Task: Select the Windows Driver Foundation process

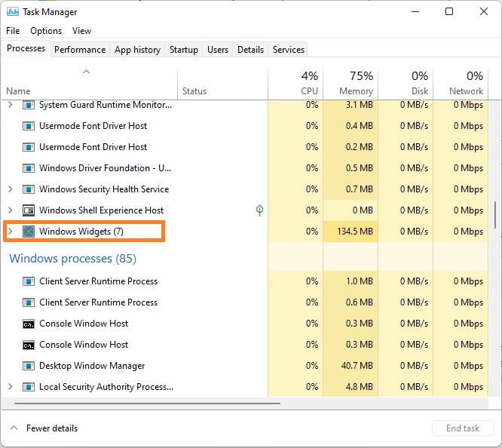Action: pos(105,168)
